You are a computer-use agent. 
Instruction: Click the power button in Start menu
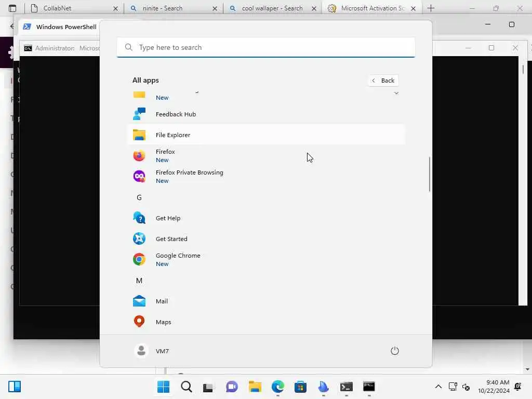(x=395, y=351)
